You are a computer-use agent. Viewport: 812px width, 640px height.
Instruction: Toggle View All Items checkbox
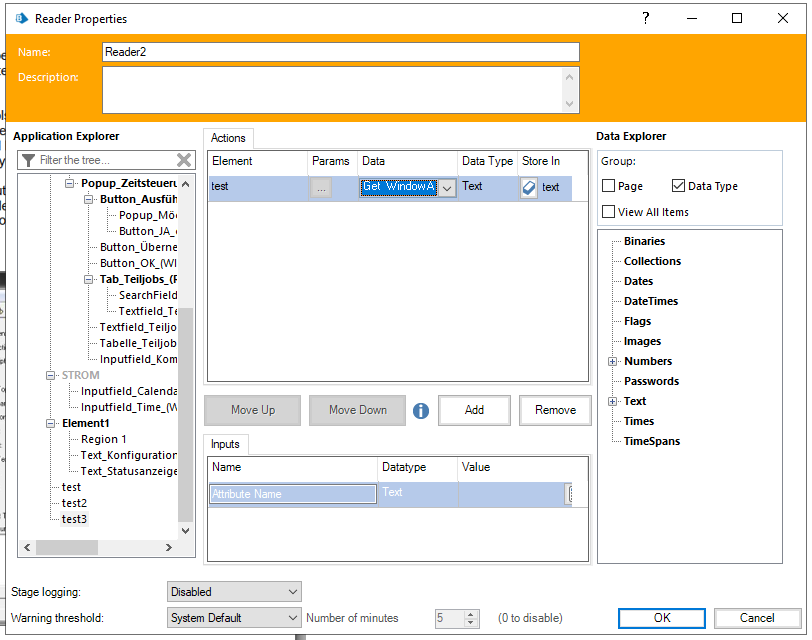coord(609,212)
